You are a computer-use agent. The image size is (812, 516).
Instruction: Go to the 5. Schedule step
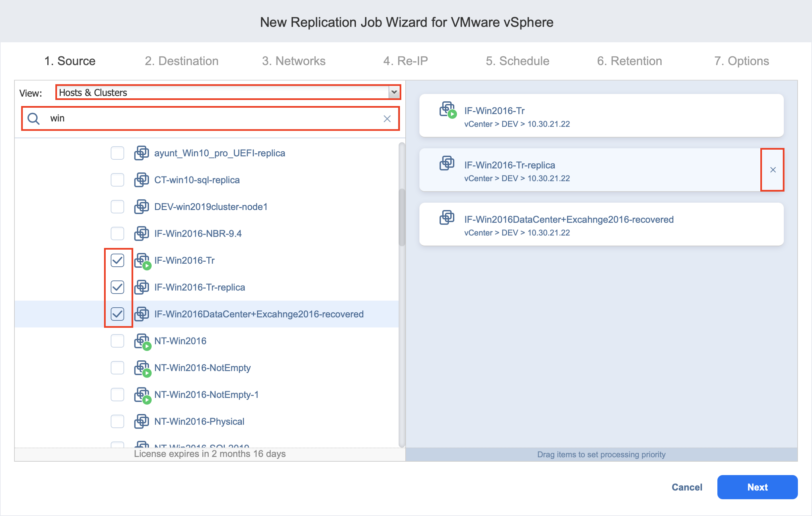(x=518, y=61)
